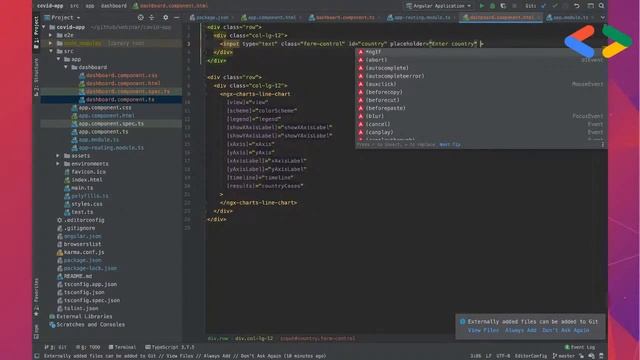The width and height of the screenshot is (640, 360).
Task: Toggle tool window bars corner icon
Action: coord(37,356)
